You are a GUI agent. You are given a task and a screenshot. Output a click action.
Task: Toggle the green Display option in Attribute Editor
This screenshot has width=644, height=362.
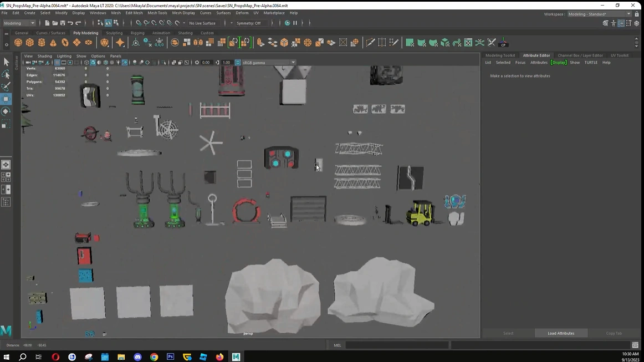[558, 63]
